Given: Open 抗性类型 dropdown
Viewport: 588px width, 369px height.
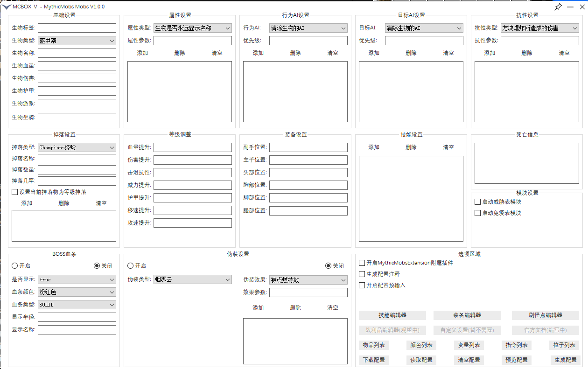Looking at the screenshot, I should [x=540, y=28].
